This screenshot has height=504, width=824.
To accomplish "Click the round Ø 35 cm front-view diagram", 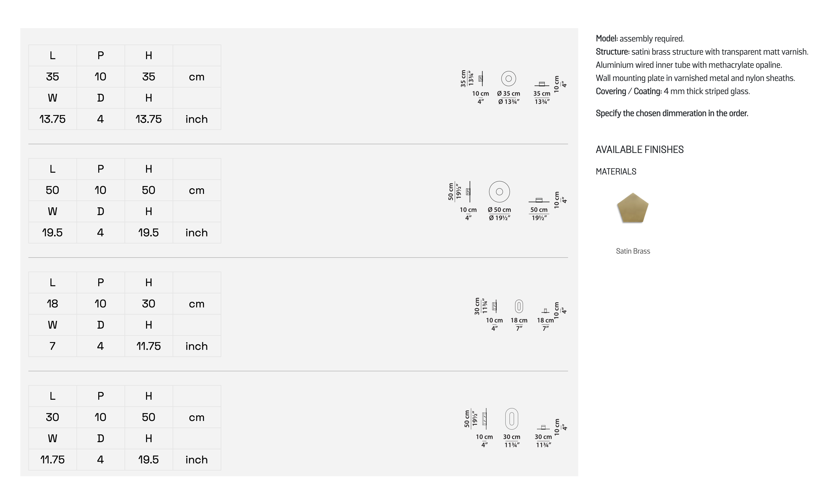I will click(x=508, y=79).
